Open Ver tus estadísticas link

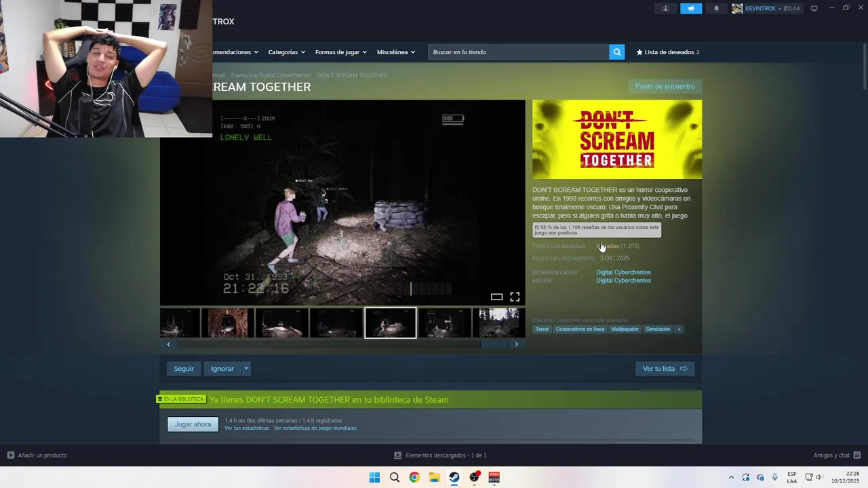click(247, 428)
